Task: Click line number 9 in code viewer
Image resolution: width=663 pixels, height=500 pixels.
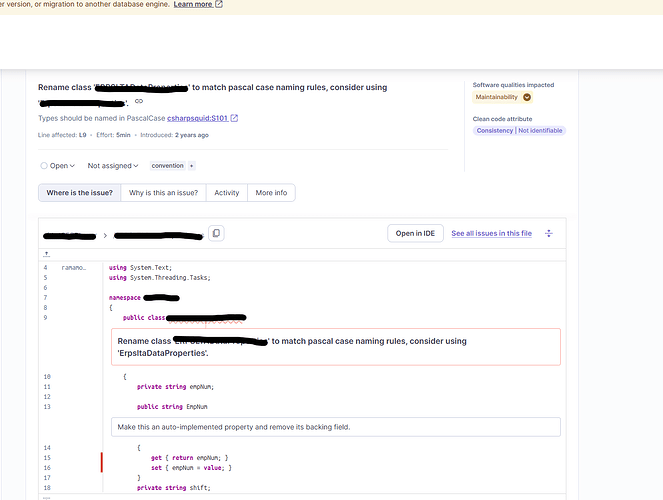Action: [45, 318]
